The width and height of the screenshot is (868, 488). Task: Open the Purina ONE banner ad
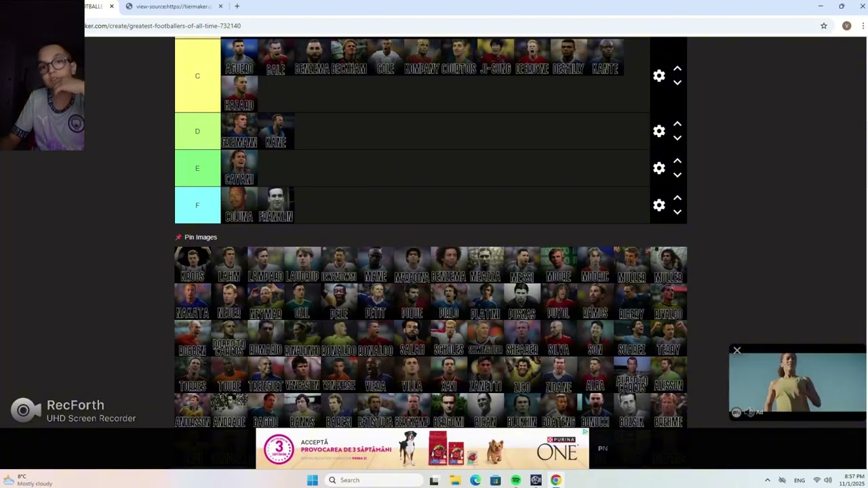[x=422, y=449]
